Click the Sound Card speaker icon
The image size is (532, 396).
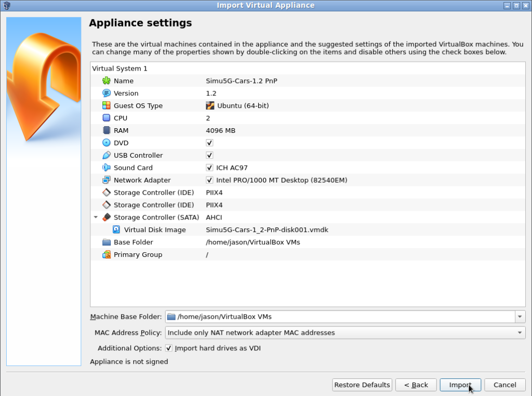point(107,168)
